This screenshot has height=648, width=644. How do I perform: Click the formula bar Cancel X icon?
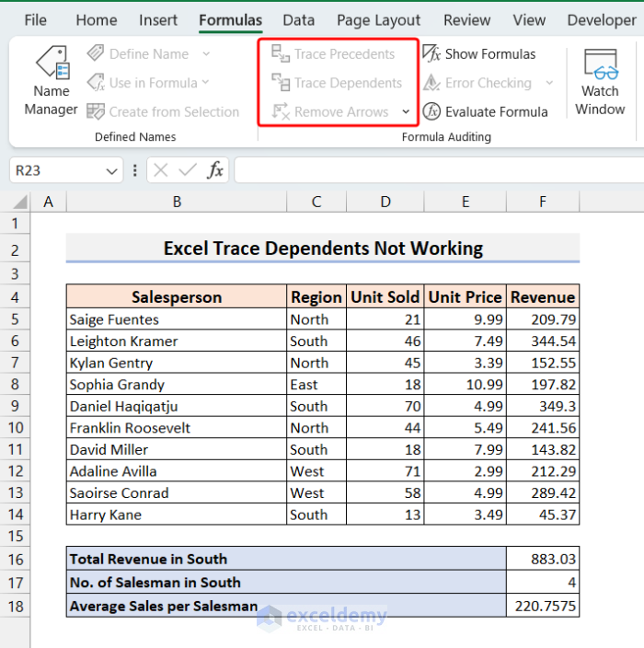(x=160, y=170)
